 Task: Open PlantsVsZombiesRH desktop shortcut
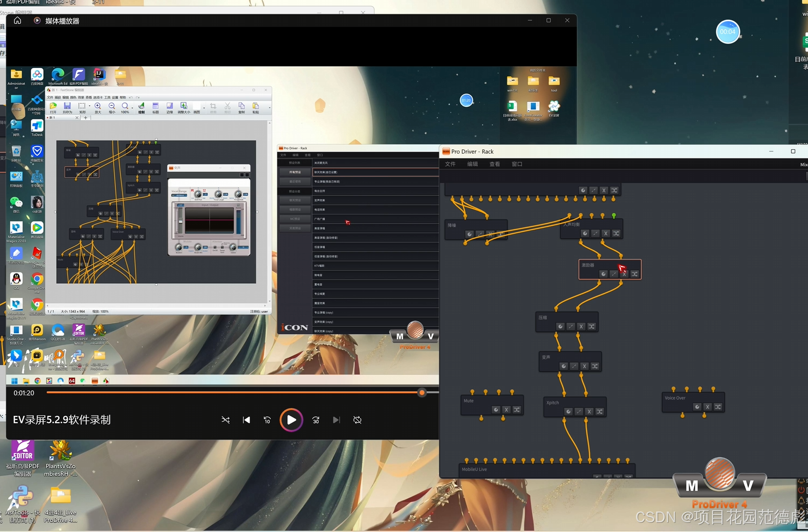pyautogui.click(x=60, y=459)
